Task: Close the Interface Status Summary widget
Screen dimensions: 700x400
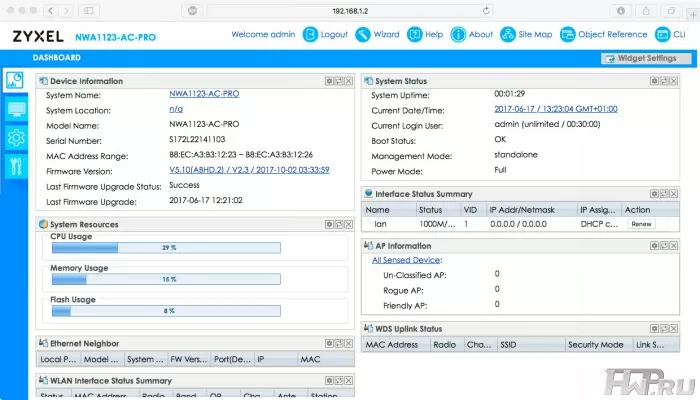Action: [674, 194]
